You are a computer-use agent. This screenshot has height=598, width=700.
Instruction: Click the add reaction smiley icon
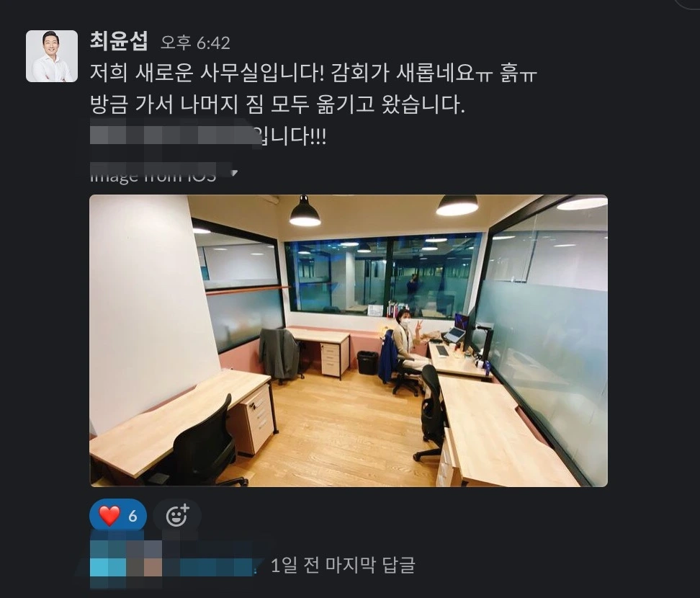pyautogui.click(x=177, y=516)
